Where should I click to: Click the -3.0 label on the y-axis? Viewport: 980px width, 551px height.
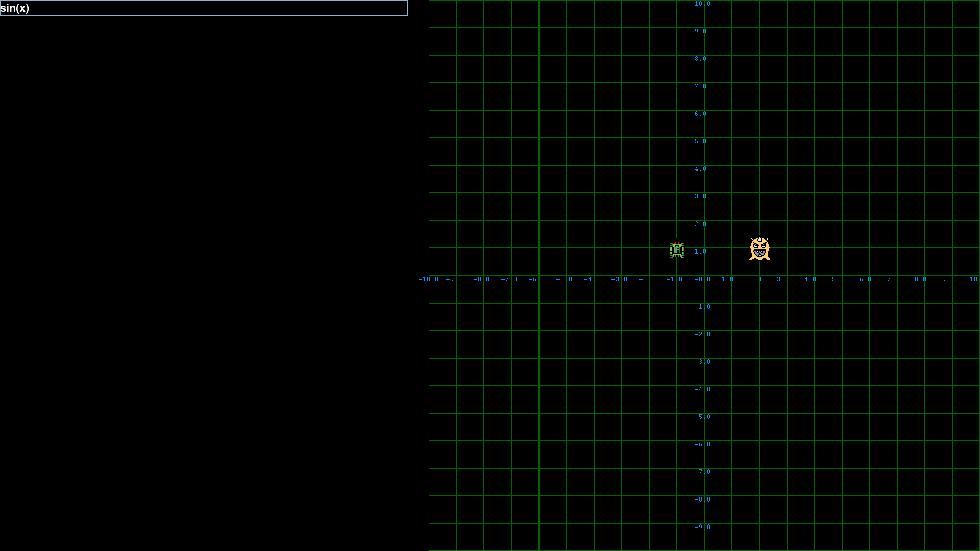(x=702, y=362)
